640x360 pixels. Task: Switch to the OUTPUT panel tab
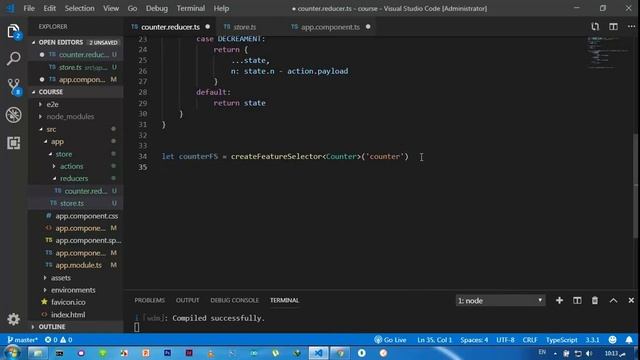point(188,300)
